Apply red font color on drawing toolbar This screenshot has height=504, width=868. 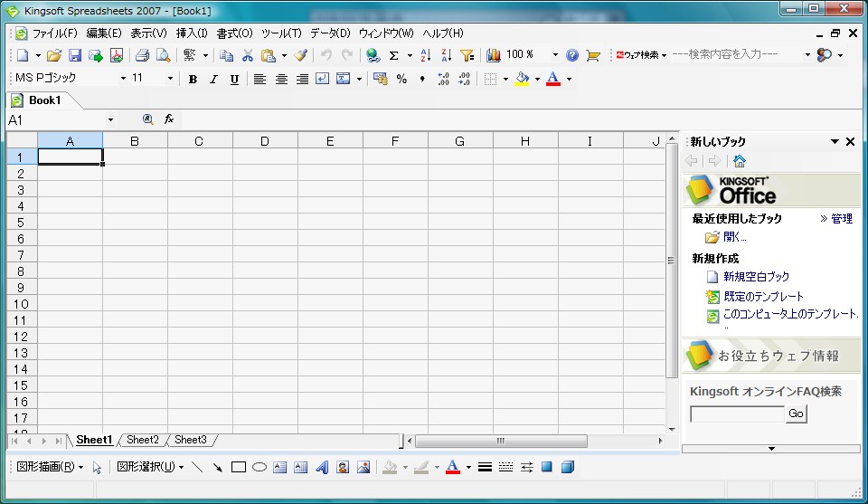(x=453, y=467)
